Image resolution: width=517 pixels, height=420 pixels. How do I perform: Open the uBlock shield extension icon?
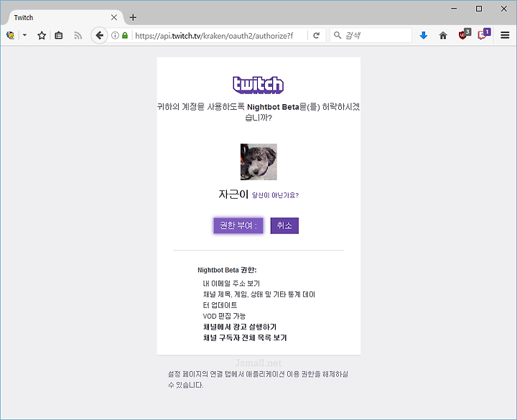point(465,34)
